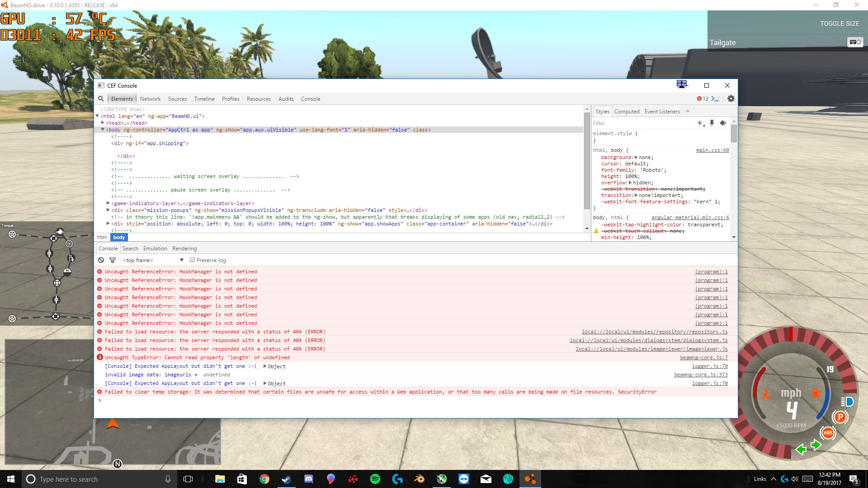The width and height of the screenshot is (868, 488).
Task: Click the animations diamond icon in Styles
Action: tap(723, 123)
